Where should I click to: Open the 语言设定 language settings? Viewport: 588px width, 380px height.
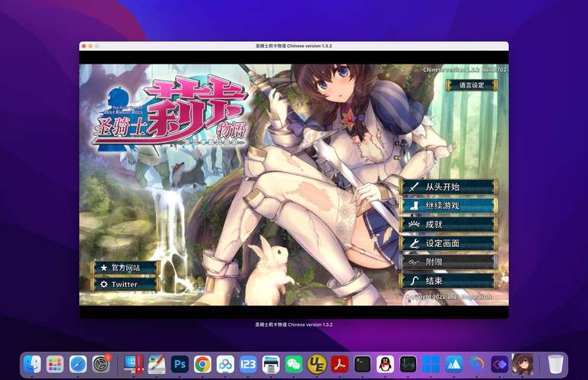point(471,85)
